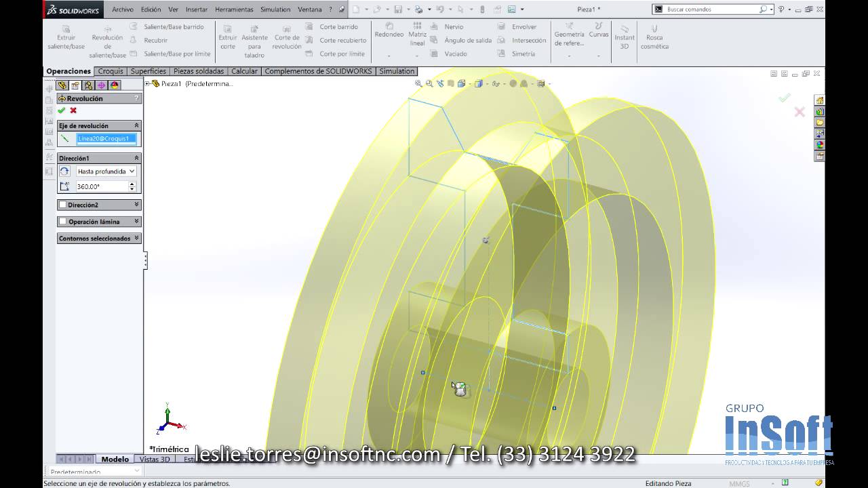Click the reverse direction icon in Dirección1
Screen dimensions: 868x488
coord(64,171)
